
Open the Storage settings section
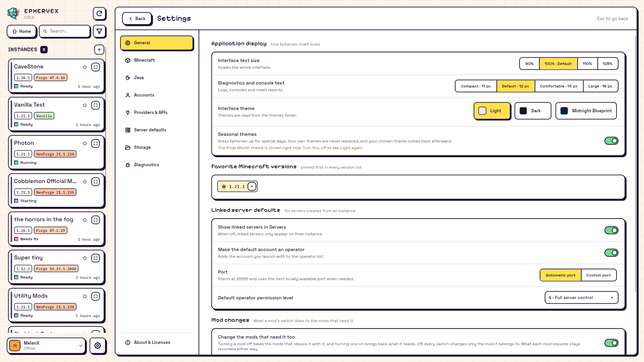tap(157, 147)
